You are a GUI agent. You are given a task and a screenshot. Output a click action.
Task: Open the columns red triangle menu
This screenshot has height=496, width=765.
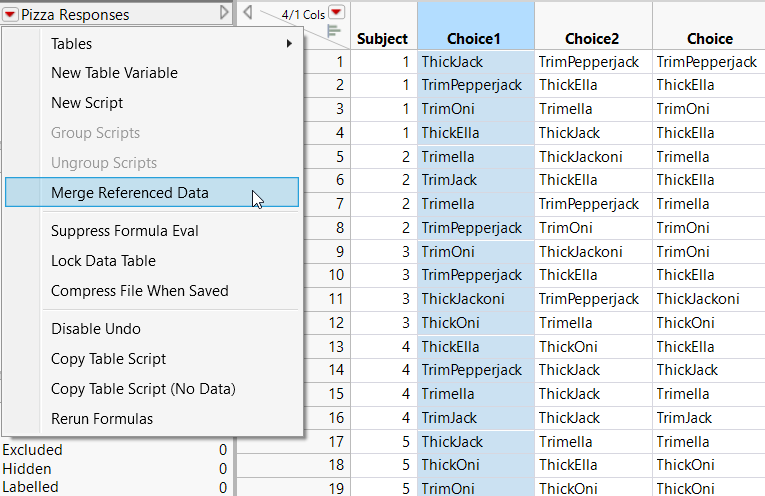coord(337,13)
